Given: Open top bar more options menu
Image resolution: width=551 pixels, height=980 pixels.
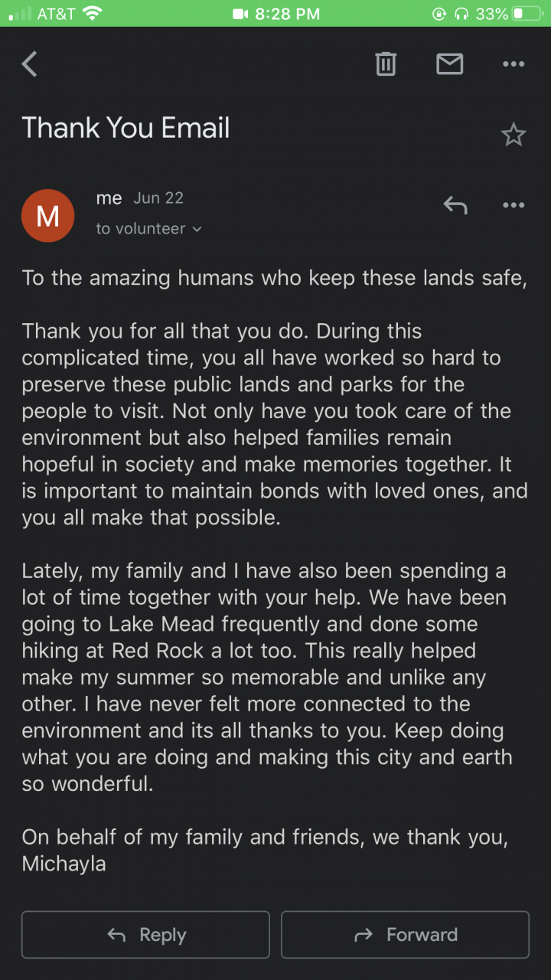Looking at the screenshot, I should tap(513, 64).
